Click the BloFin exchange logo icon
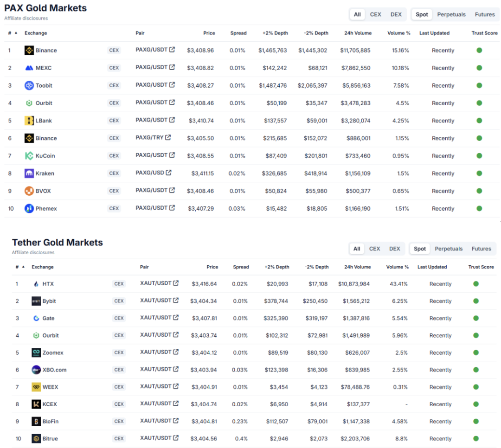501x448 pixels. click(36, 422)
